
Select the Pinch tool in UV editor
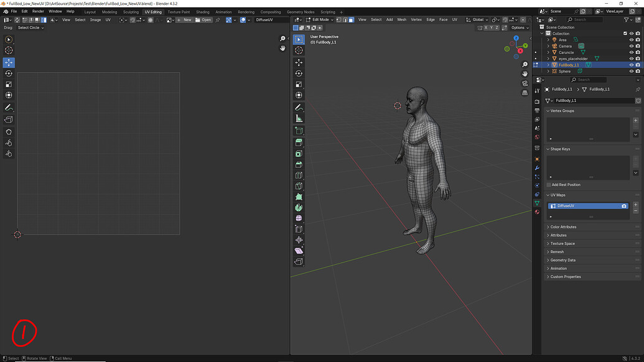(x=9, y=154)
